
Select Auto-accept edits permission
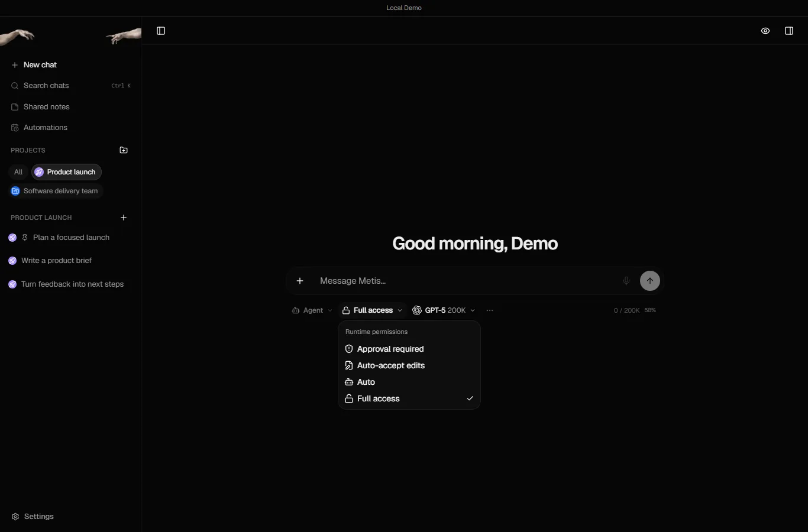[409, 365]
